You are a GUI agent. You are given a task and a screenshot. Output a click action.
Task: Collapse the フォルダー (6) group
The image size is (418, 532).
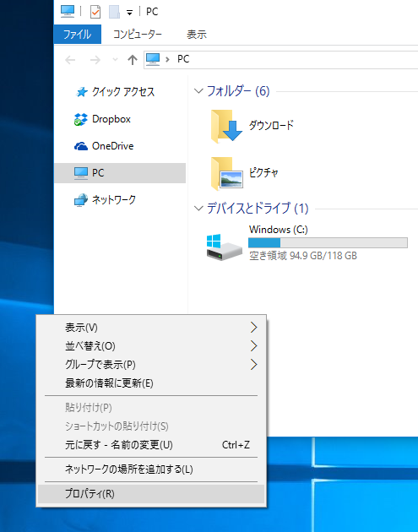198,91
